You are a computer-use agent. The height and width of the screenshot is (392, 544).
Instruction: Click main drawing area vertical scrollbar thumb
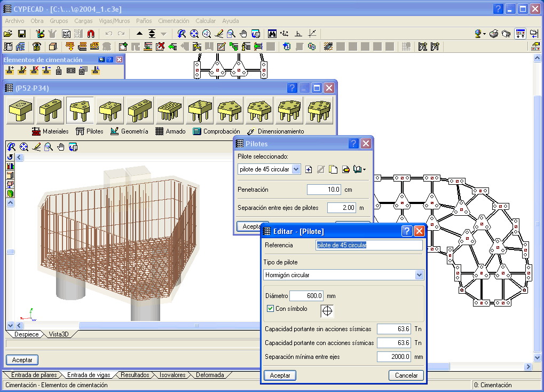pyautogui.click(x=537, y=224)
